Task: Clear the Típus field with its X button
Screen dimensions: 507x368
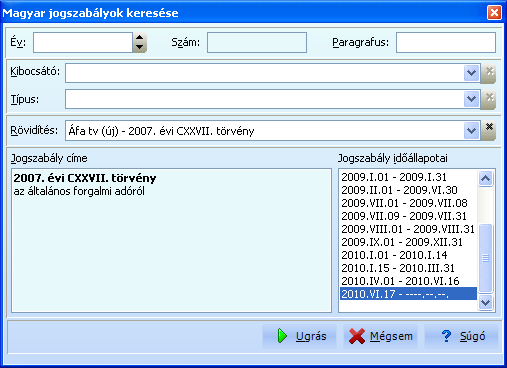Action: 489,99
